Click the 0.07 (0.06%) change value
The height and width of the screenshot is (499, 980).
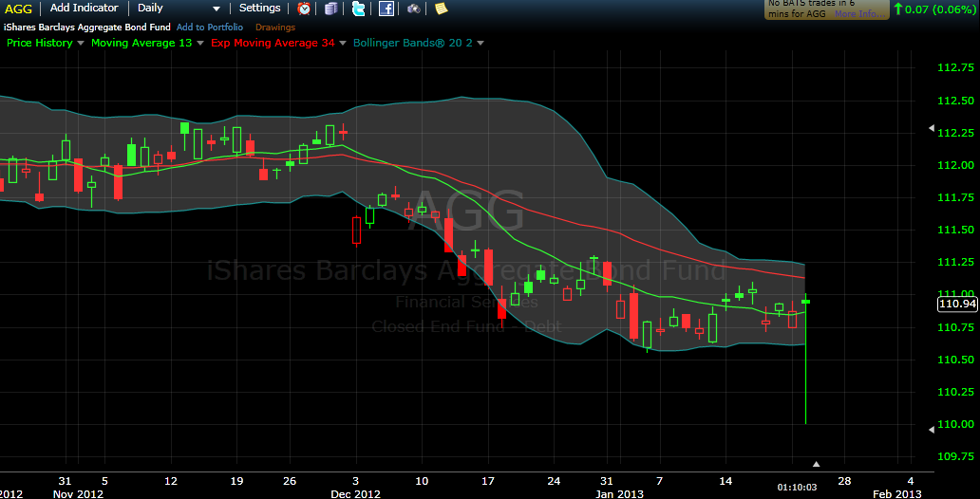tap(940, 9)
